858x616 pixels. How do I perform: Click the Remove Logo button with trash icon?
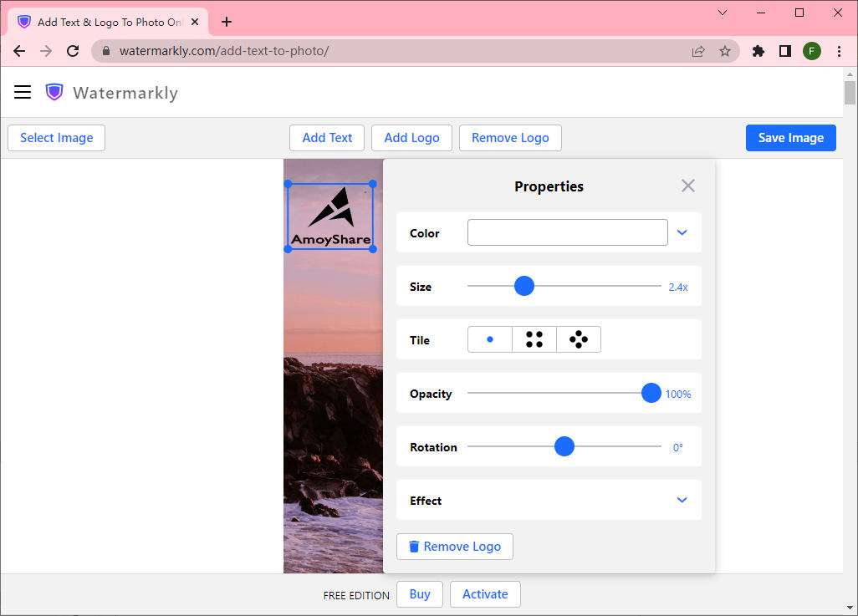[x=455, y=547]
